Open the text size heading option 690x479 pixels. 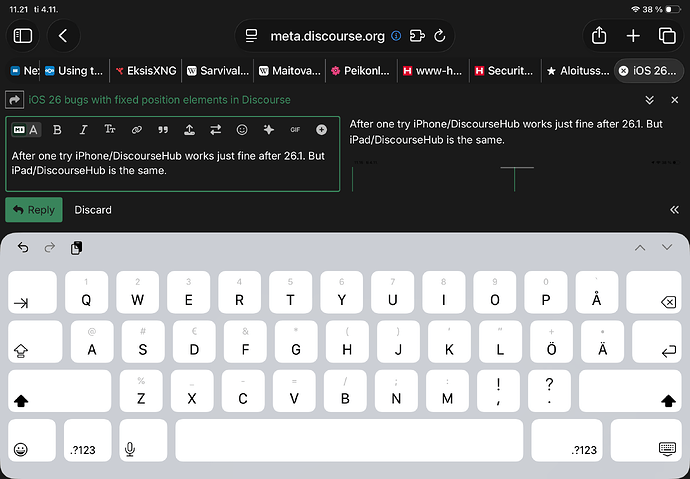pos(110,129)
